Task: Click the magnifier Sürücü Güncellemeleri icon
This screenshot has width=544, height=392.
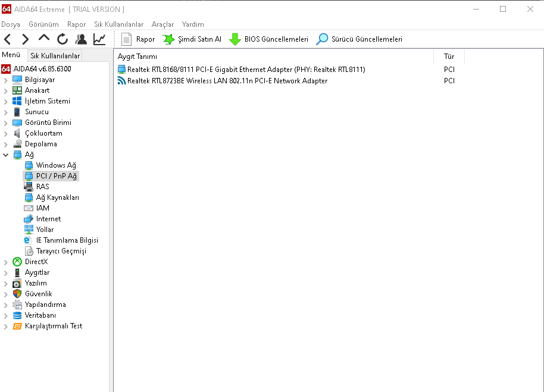Action: (x=322, y=39)
